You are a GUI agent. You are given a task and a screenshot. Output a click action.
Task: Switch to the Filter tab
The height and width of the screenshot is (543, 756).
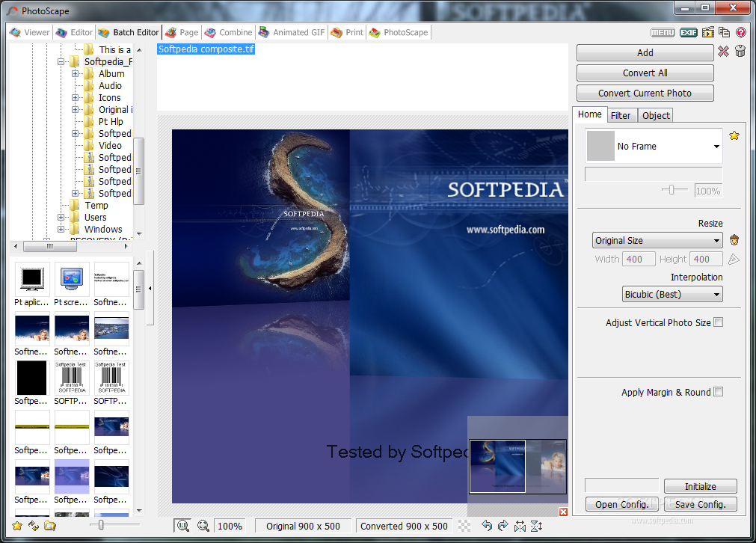[x=621, y=115]
